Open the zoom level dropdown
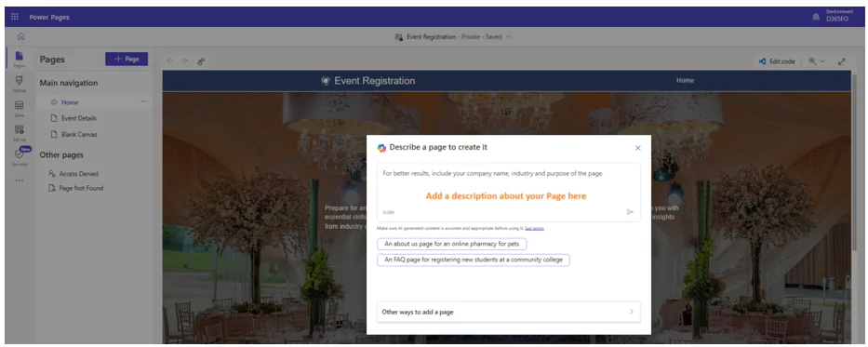The image size is (868, 347). [x=817, y=61]
